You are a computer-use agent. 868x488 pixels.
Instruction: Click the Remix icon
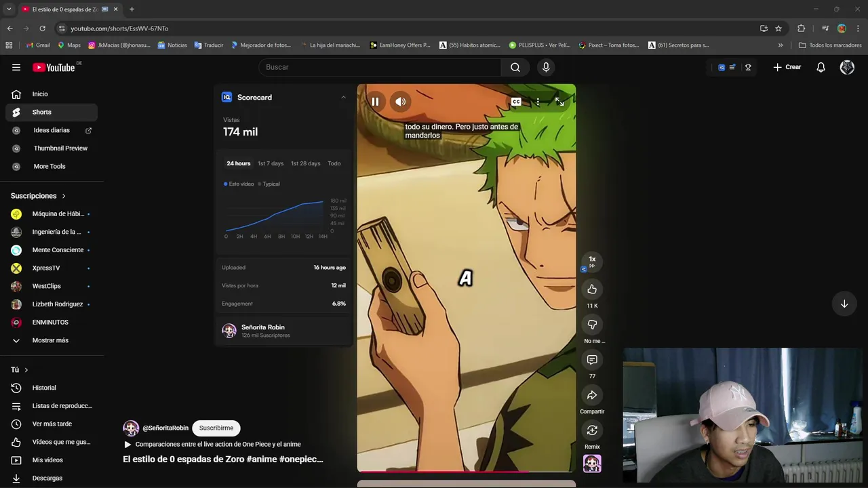(592, 430)
